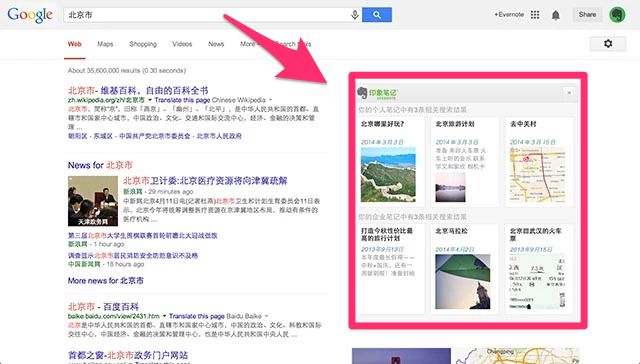The width and height of the screenshot is (640, 364).
Task: Open the 北京市 维基百科 result title
Action: click(x=138, y=90)
